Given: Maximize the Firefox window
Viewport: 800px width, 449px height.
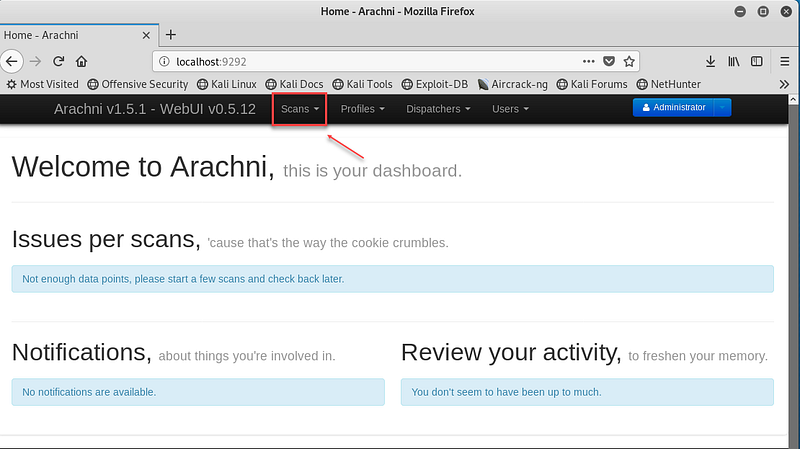Looking at the screenshot, I should (763, 11).
